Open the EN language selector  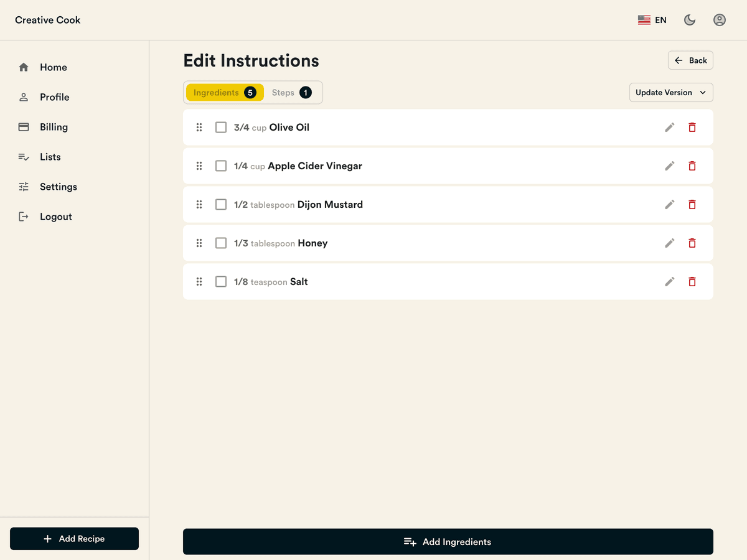coord(652,20)
